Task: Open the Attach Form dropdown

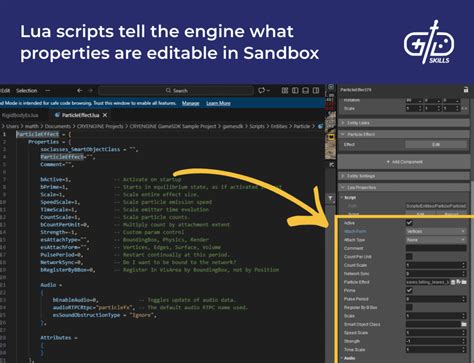Action: click(x=436, y=231)
